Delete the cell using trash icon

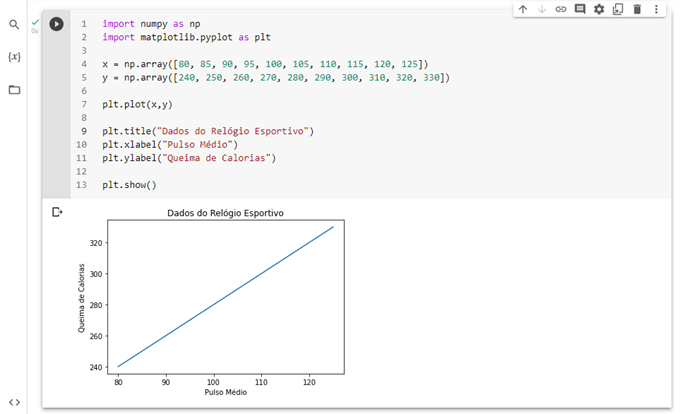(637, 9)
